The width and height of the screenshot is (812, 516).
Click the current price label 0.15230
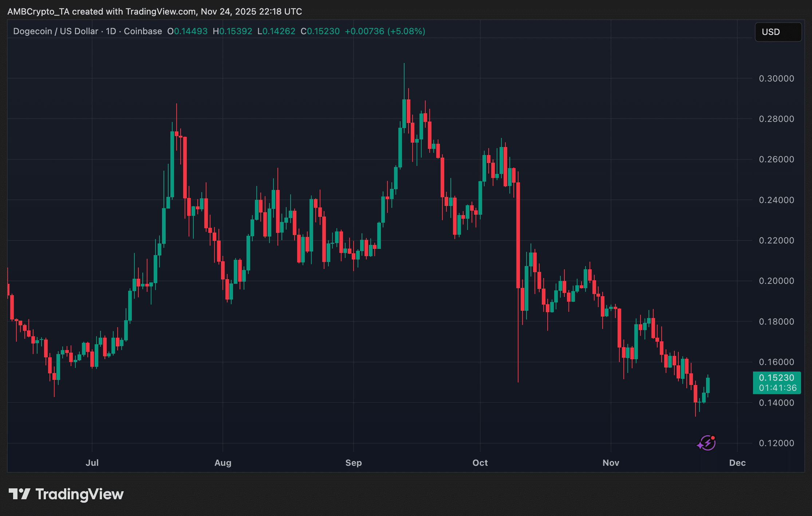(x=777, y=378)
